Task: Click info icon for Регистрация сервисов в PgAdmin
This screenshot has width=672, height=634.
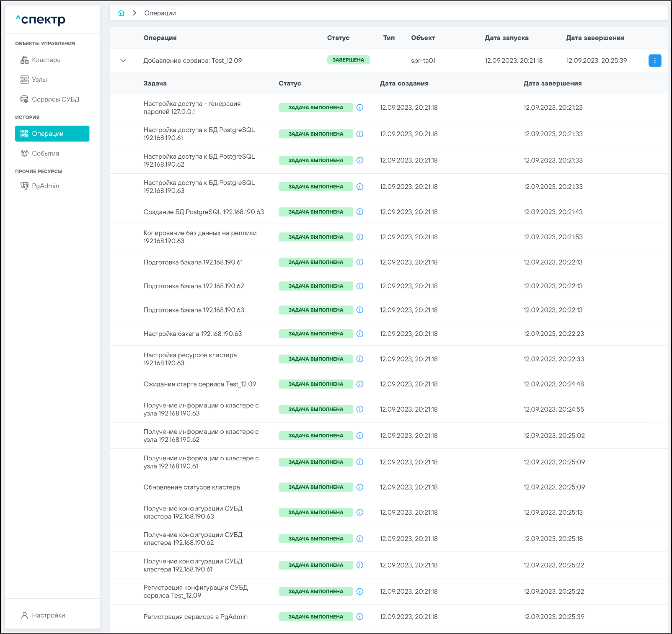Action: [x=359, y=616]
